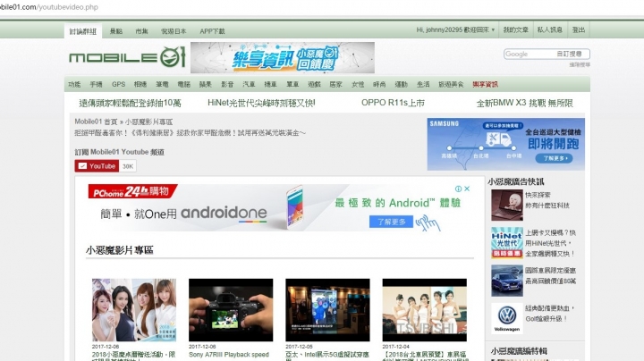This screenshot has width=644, height=361.
Task: Open the 單車 category menu
Action: pyautogui.click(x=292, y=84)
